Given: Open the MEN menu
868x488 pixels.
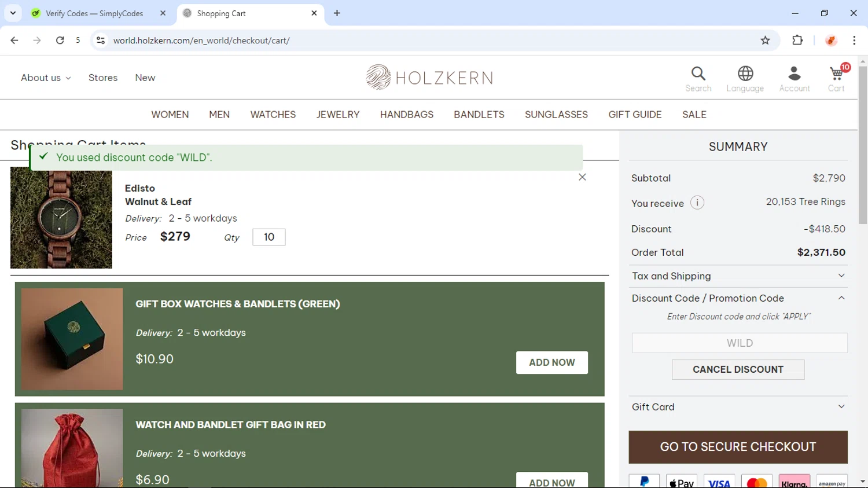Looking at the screenshot, I should pos(219,115).
